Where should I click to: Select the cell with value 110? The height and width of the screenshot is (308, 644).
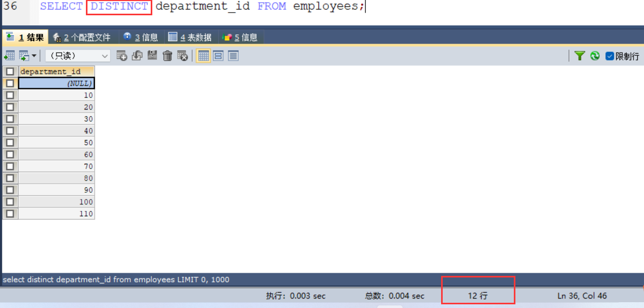tap(56, 214)
